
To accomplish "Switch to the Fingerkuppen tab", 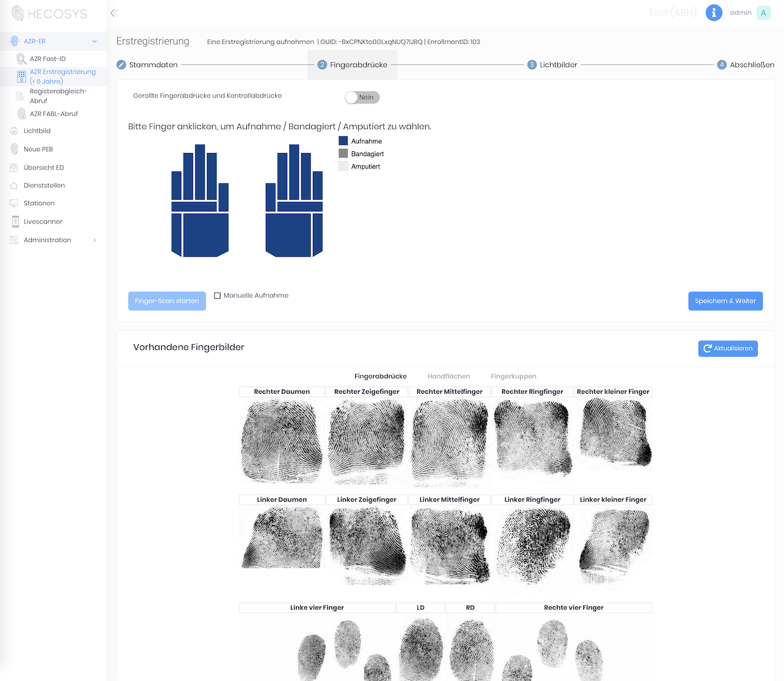I will (513, 377).
